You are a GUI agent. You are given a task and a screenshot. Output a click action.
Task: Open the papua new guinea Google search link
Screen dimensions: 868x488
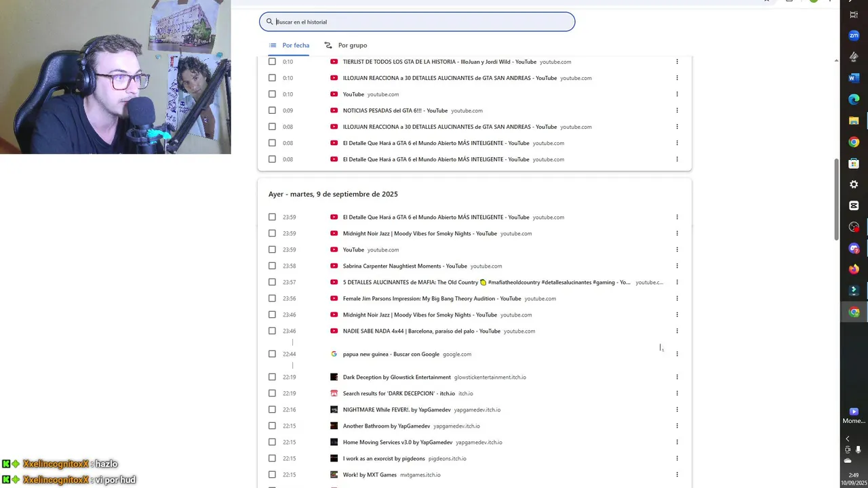point(391,354)
